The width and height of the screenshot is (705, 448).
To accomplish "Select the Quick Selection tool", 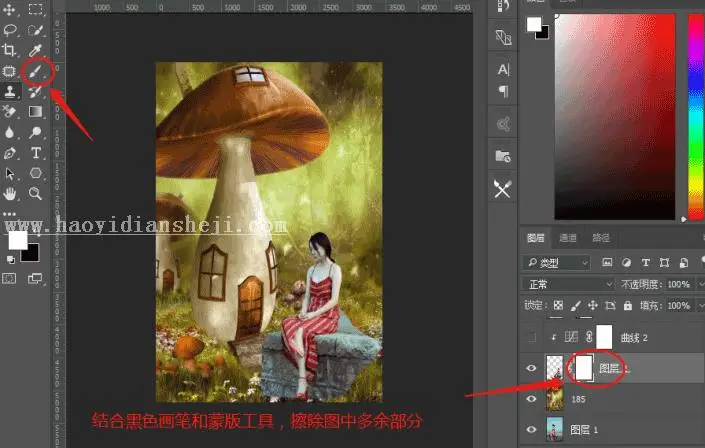I will [x=35, y=30].
